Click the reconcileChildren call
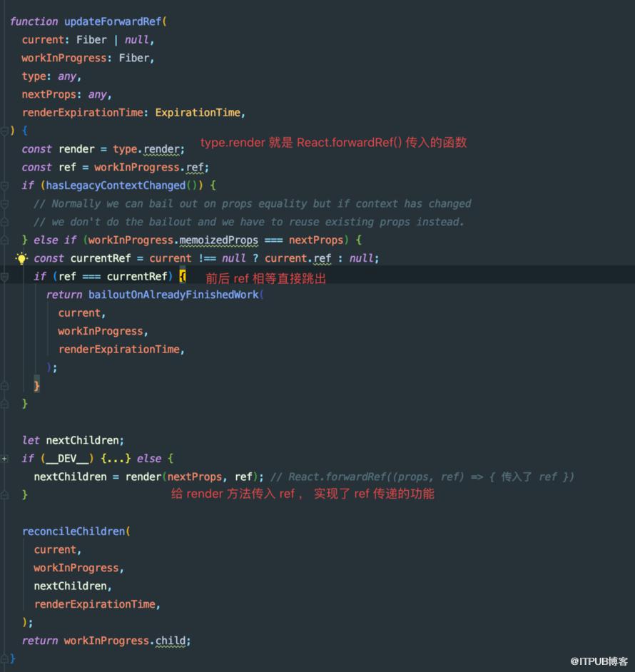The image size is (635, 672). coord(73,531)
